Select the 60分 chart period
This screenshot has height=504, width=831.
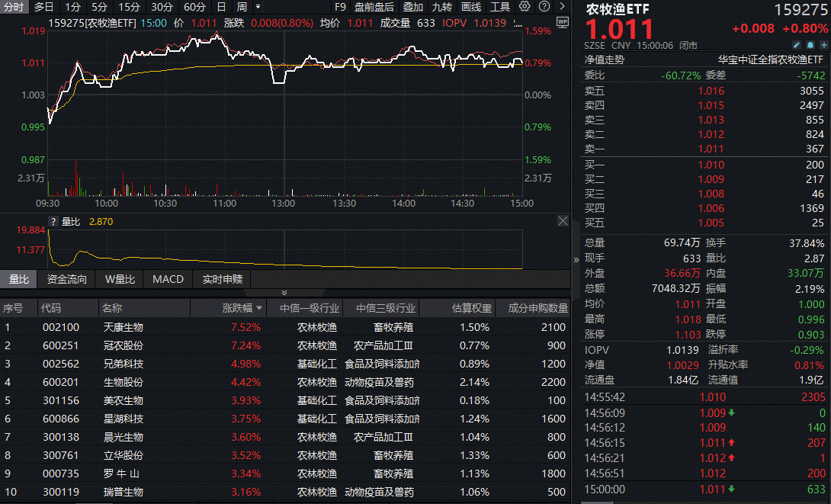click(x=194, y=7)
